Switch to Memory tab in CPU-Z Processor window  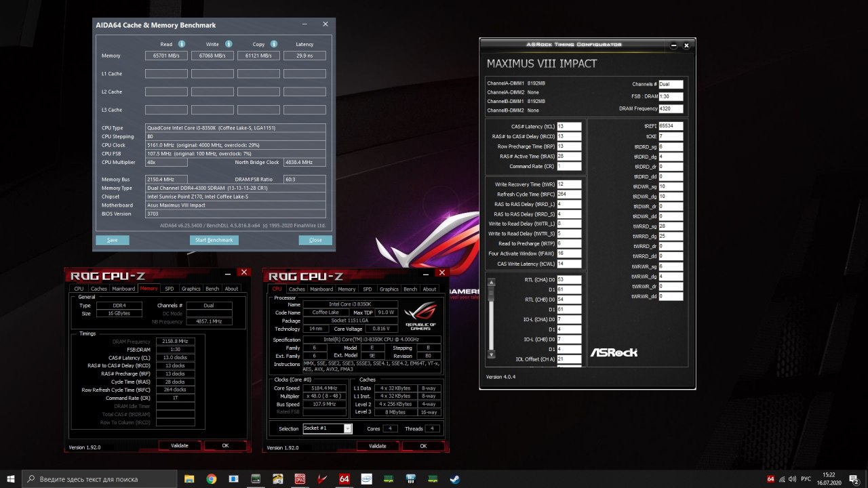347,289
